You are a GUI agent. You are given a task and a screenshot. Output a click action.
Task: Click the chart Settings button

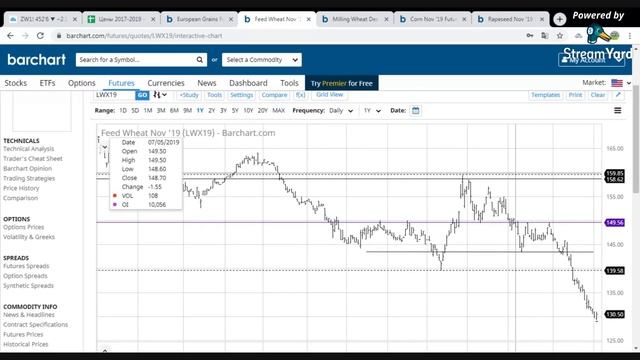(x=242, y=95)
